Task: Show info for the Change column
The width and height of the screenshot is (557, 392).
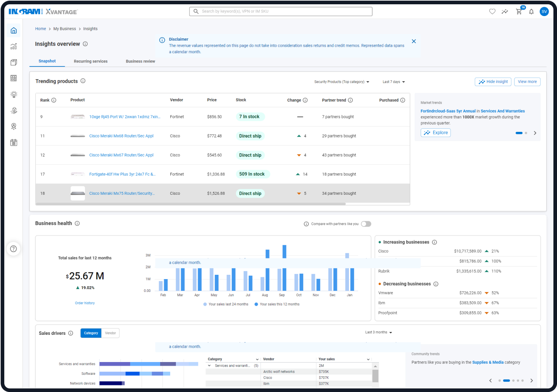Action: pos(305,100)
